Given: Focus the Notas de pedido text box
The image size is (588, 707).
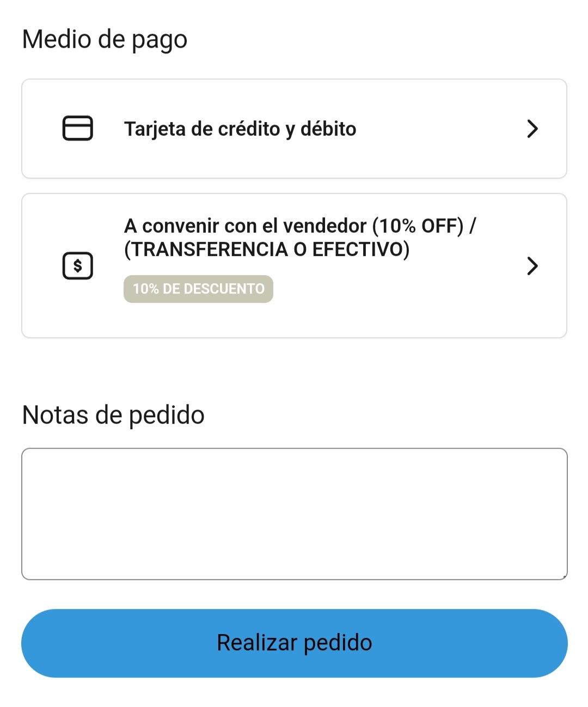Looking at the screenshot, I should [x=294, y=514].
